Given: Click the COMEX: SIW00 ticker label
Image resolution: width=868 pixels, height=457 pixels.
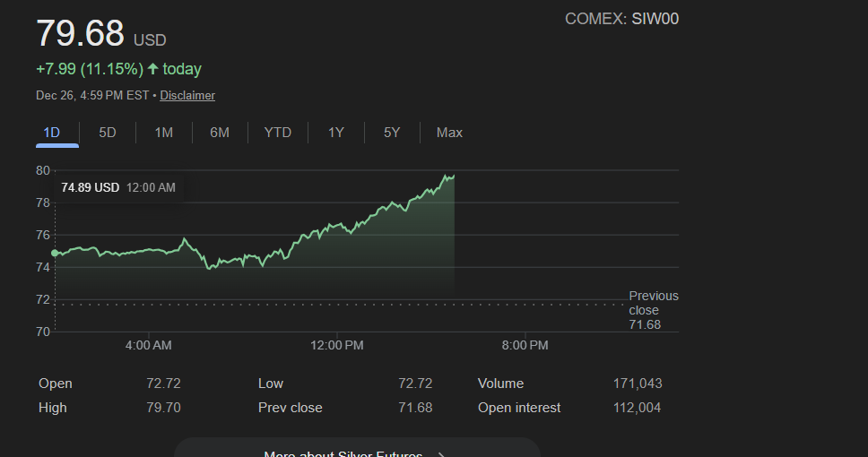Looking at the screenshot, I should 621,19.
